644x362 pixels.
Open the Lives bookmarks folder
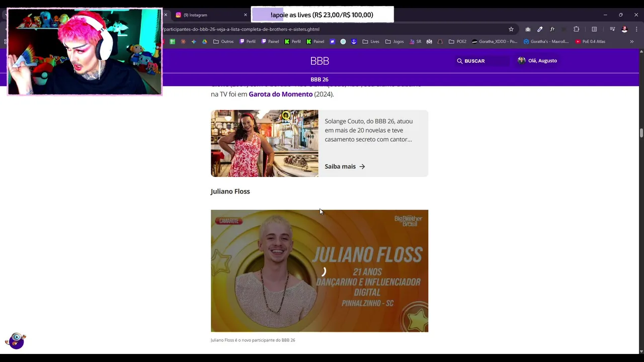coord(371,42)
